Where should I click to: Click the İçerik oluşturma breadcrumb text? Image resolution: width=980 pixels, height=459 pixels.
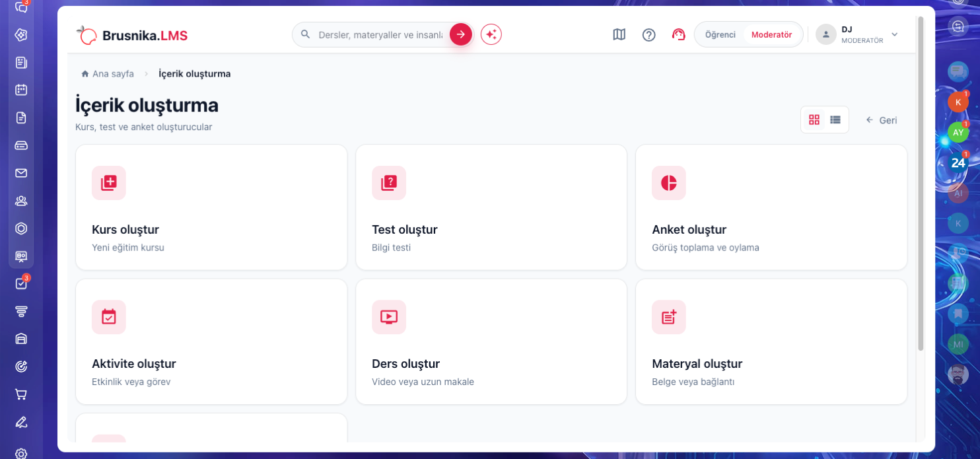(195, 73)
